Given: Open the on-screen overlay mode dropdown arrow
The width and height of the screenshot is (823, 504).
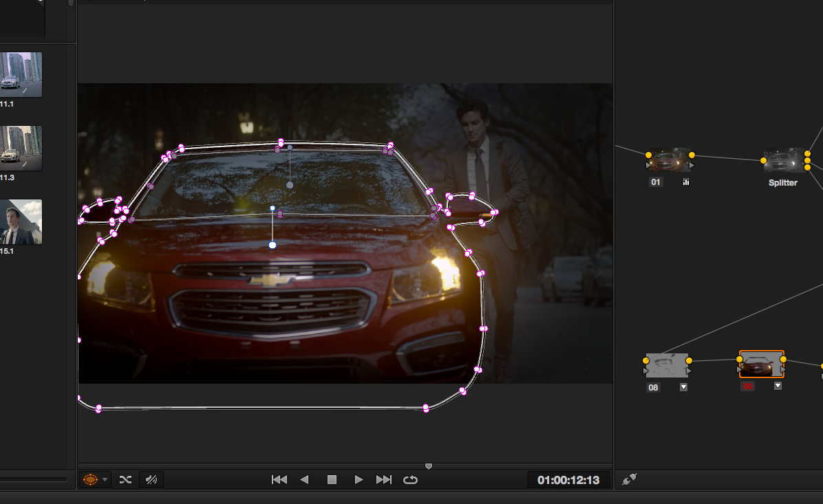Looking at the screenshot, I should pos(105,479).
